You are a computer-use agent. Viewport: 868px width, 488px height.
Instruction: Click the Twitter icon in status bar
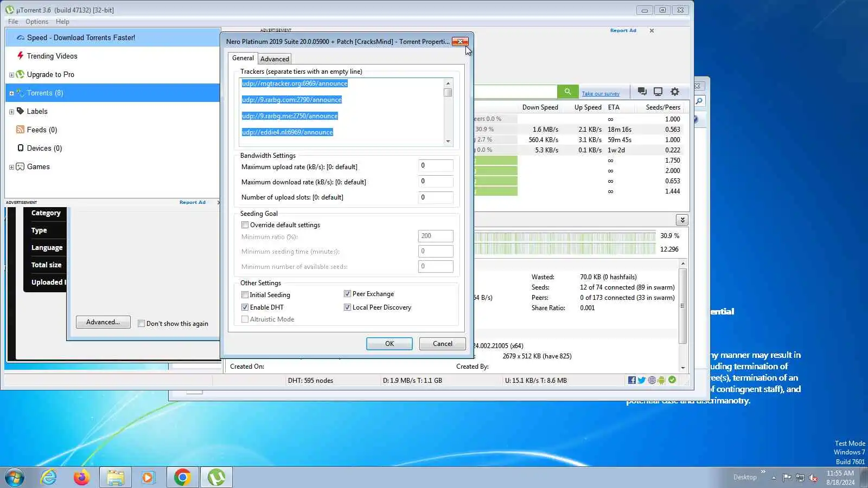point(642,380)
